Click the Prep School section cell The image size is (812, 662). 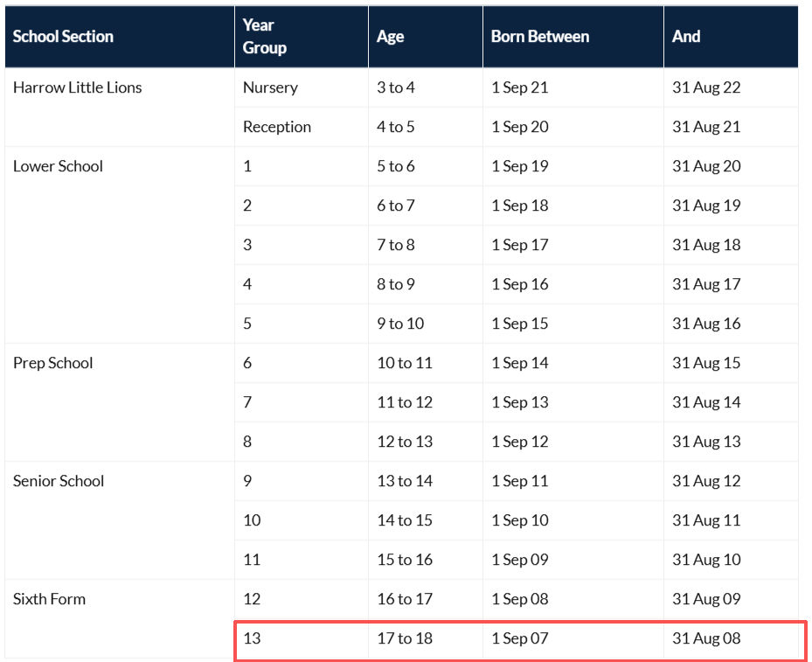[52, 363]
